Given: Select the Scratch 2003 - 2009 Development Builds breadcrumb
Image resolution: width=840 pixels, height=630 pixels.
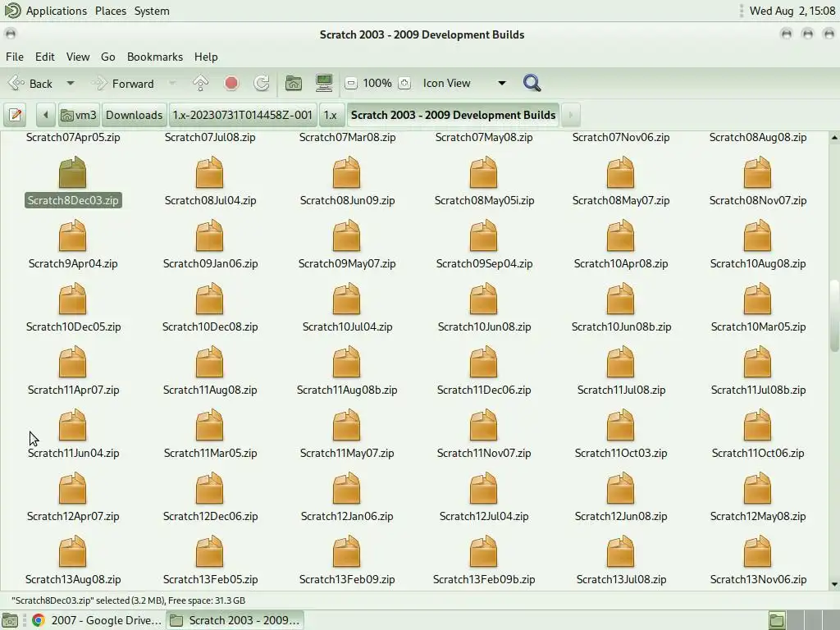Looking at the screenshot, I should [x=453, y=115].
